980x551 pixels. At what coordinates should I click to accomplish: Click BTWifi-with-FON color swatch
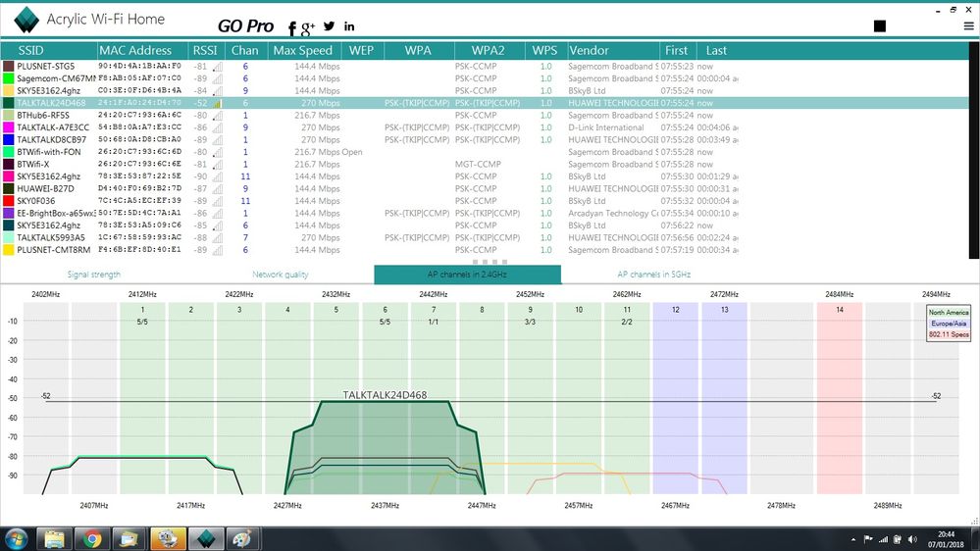(x=8, y=152)
